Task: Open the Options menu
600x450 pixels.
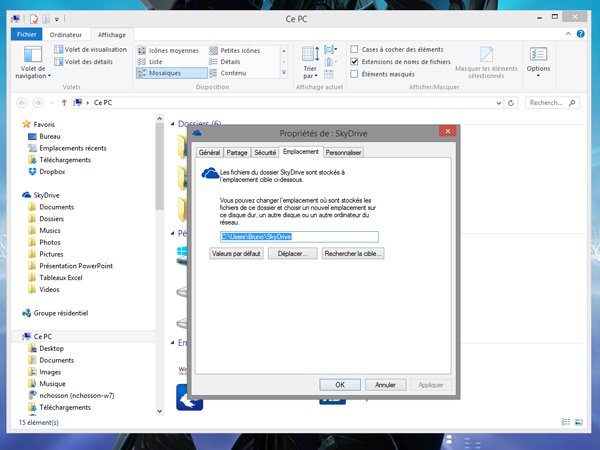Action: pos(538,62)
